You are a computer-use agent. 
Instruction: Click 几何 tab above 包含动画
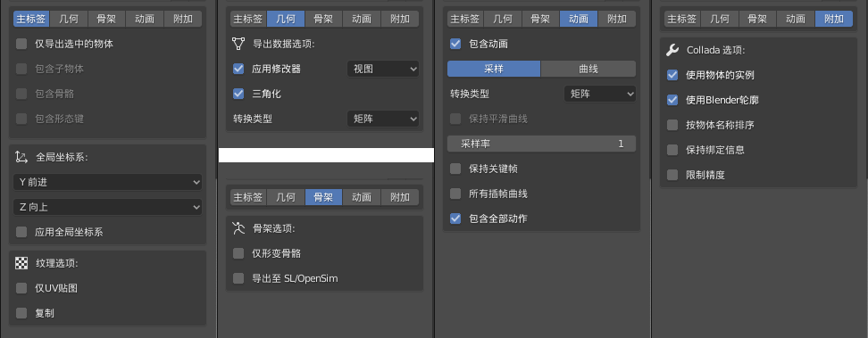(x=503, y=19)
